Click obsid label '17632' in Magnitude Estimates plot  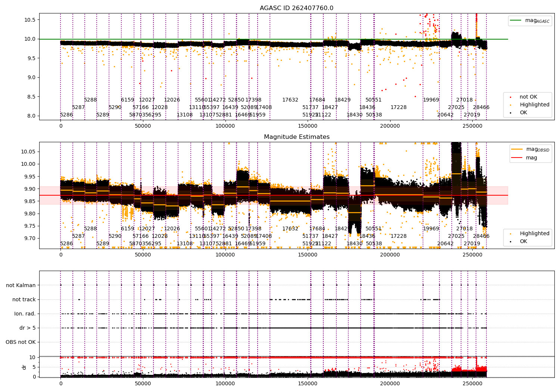pyautogui.click(x=290, y=229)
